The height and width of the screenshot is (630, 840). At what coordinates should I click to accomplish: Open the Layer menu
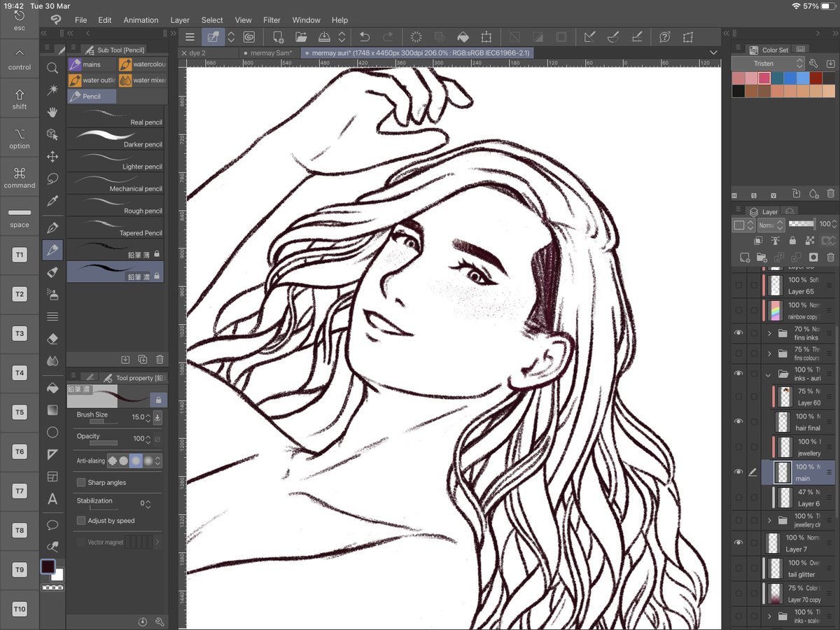180,20
